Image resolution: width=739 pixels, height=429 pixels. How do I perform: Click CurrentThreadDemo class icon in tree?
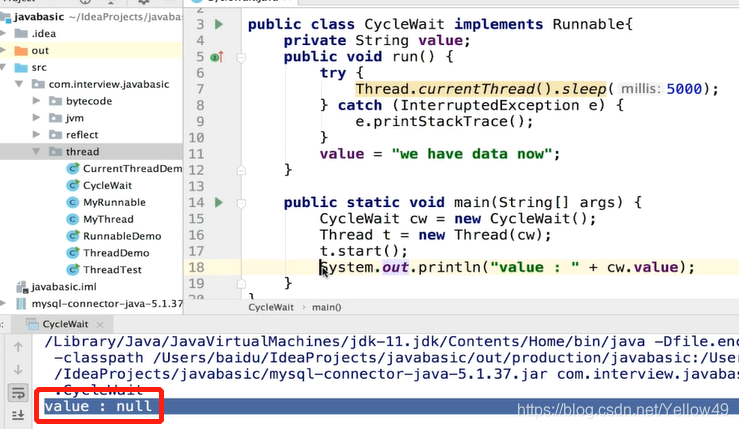tap(73, 168)
